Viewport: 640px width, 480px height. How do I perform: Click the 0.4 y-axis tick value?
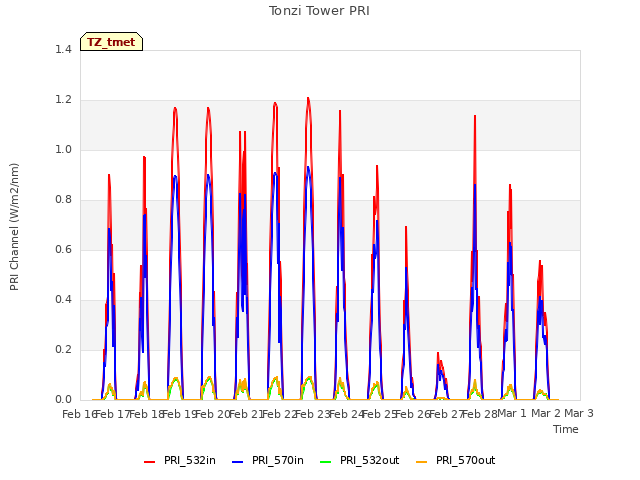click(63, 300)
